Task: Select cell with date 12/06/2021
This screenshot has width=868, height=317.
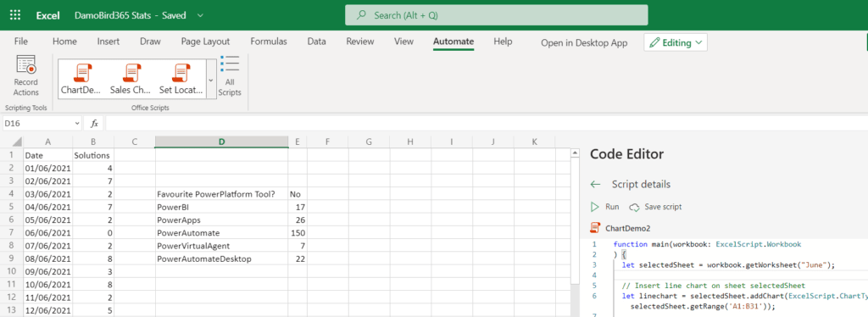Action: point(47,310)
